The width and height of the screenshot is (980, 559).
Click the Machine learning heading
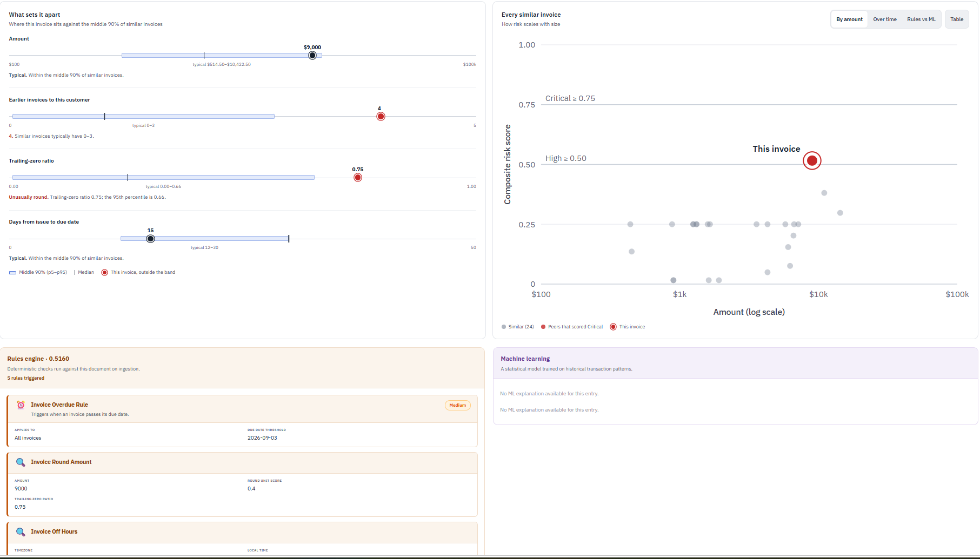point(525,359)
